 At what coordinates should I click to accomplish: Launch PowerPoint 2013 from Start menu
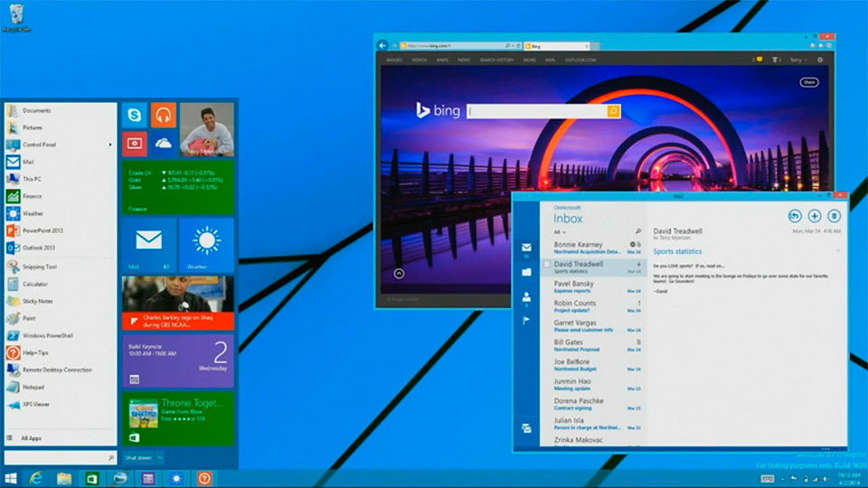(61, 230)
